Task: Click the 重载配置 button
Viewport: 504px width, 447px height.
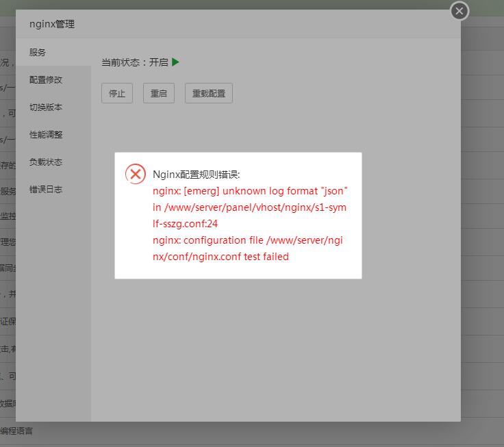Action: click(x=208, y=94)
